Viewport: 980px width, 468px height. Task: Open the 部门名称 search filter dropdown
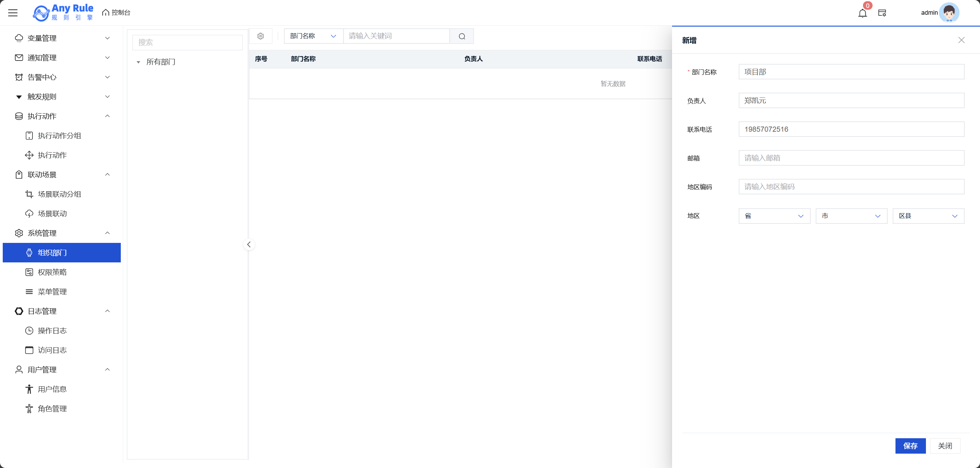click(x=313, y=36)
